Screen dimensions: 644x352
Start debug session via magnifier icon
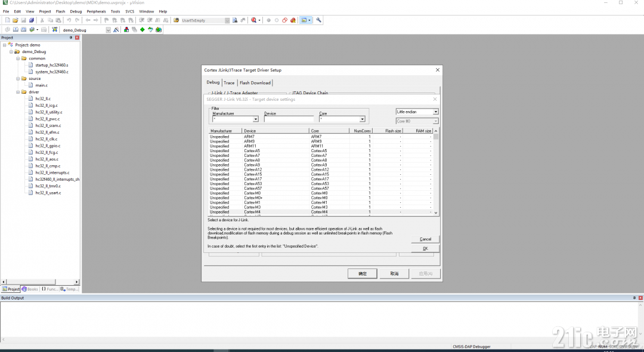click(x=254, y=20)
